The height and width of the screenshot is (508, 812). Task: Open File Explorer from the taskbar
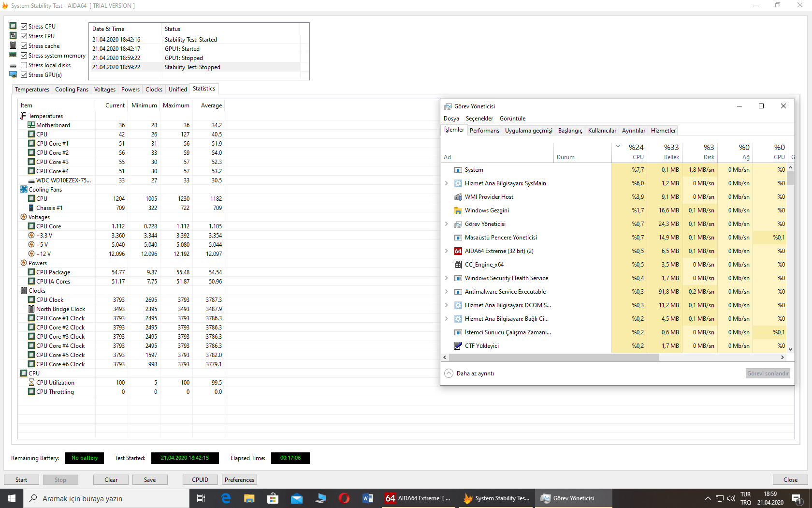click(x=249, y=498)
